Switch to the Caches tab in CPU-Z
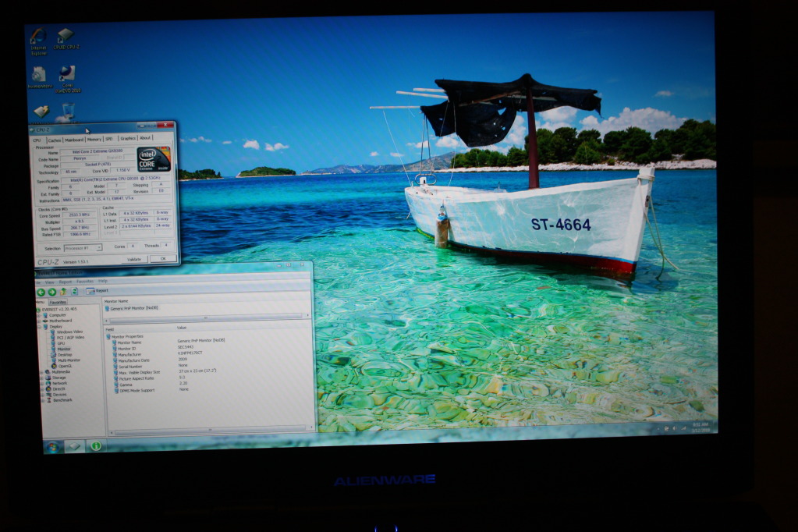The height and width of the screenshot is (532, 798). (55, 140)
